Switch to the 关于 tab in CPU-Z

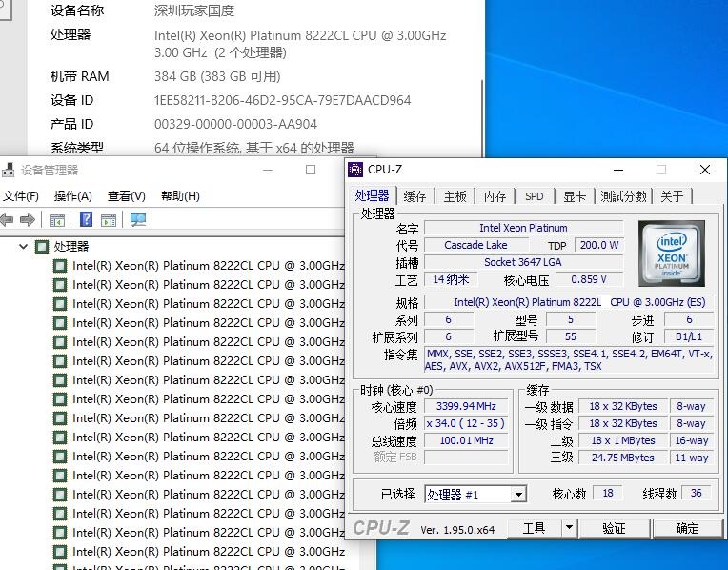[x=672, y=196]
